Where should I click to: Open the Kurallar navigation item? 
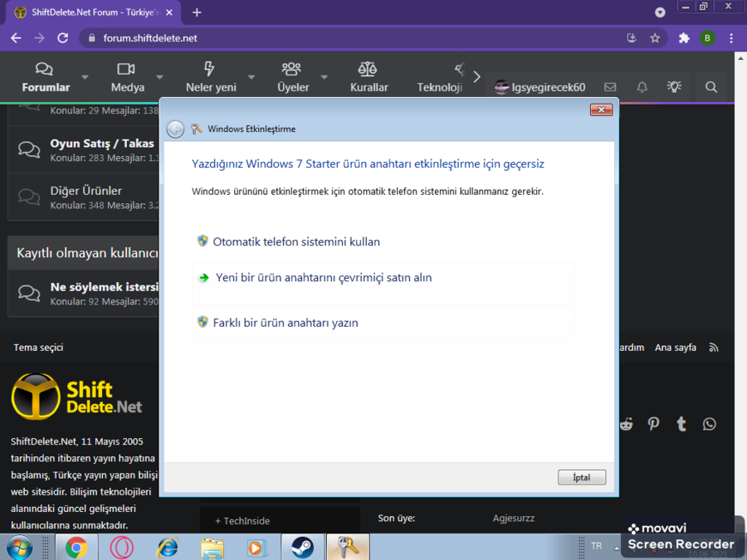(x=369, y=77)
